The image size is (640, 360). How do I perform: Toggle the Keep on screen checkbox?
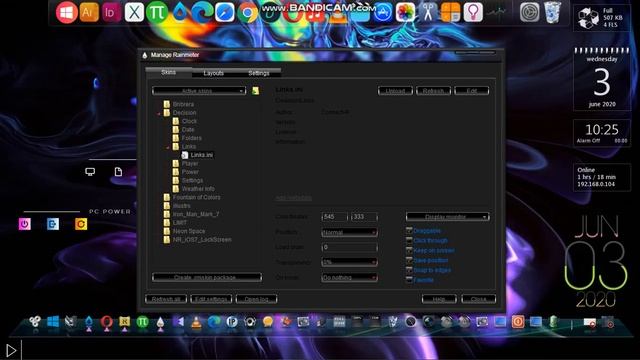click(x=409, y=250)
